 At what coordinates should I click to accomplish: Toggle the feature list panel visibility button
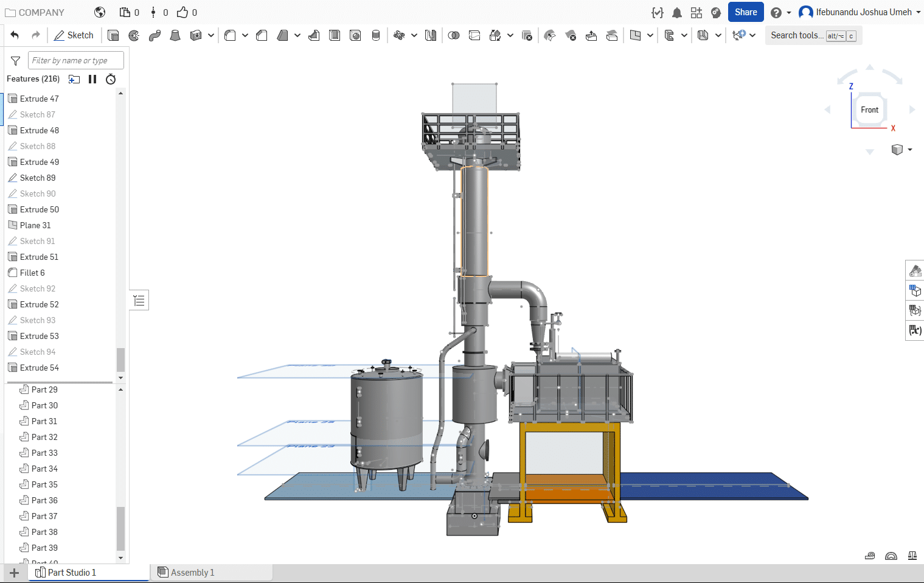pos(139,300)
